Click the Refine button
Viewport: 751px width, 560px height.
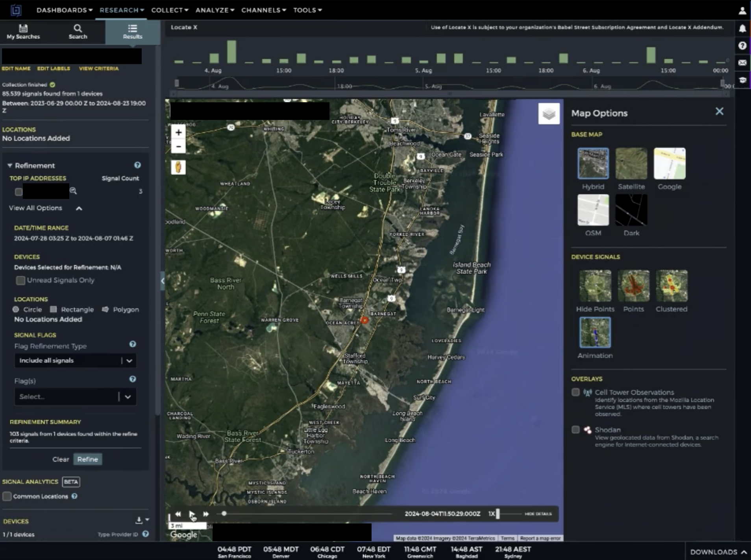point(87,459)
